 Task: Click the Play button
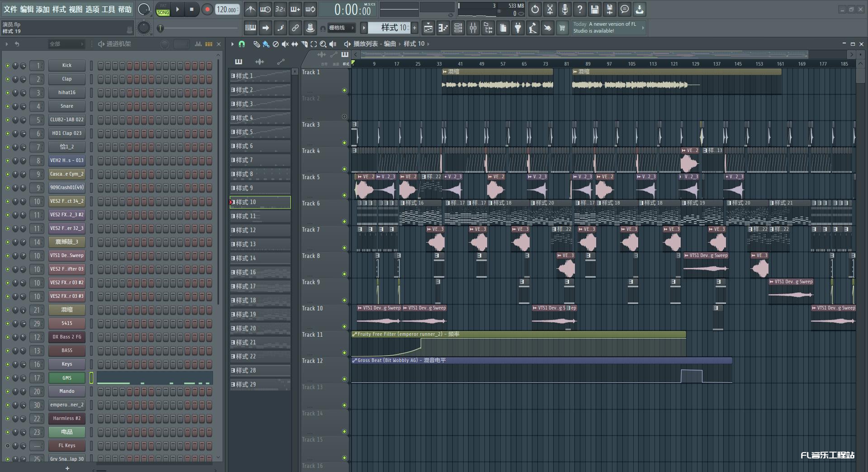coord(178,9)
